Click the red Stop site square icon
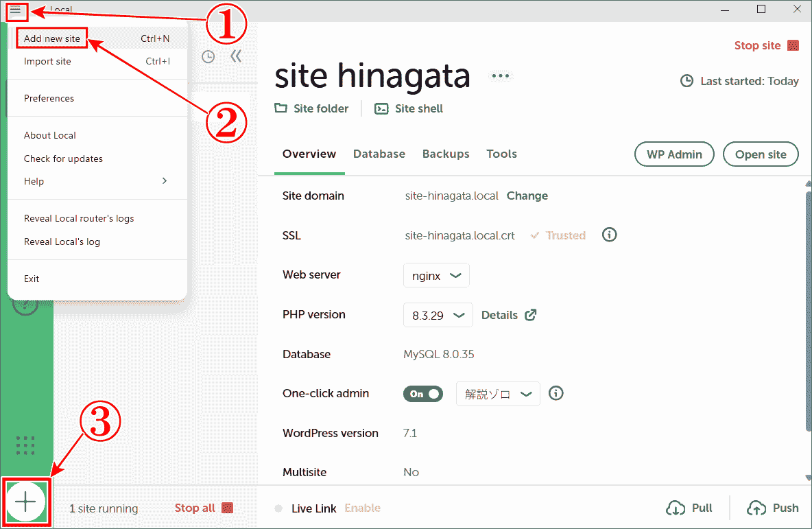 (x=793, y=45)
